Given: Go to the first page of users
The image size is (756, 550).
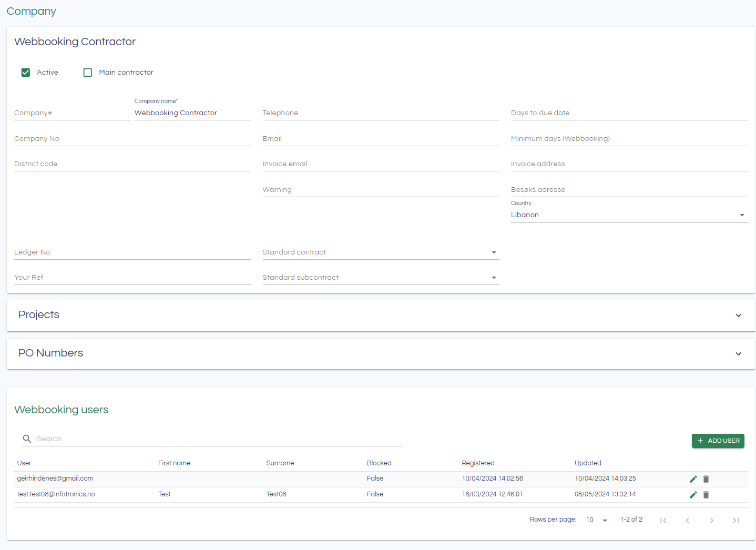Looking at the screenshot, I should [x=663, y=520].
